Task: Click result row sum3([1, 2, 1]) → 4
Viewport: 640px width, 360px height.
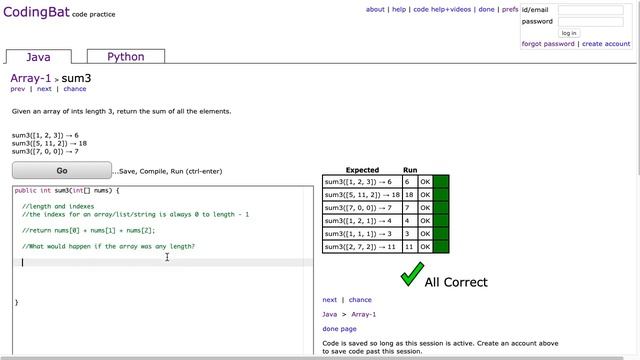Action: 385,221
